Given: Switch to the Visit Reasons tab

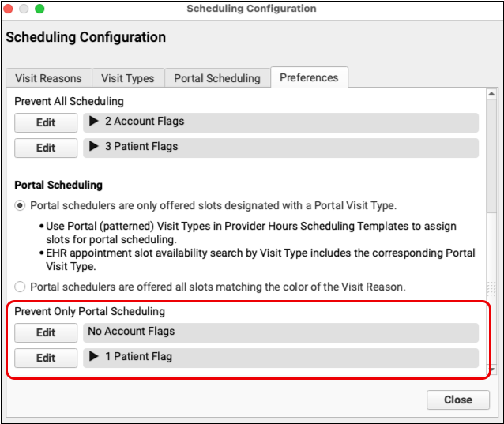Looking at the screenshot, I should pos(48,78).
